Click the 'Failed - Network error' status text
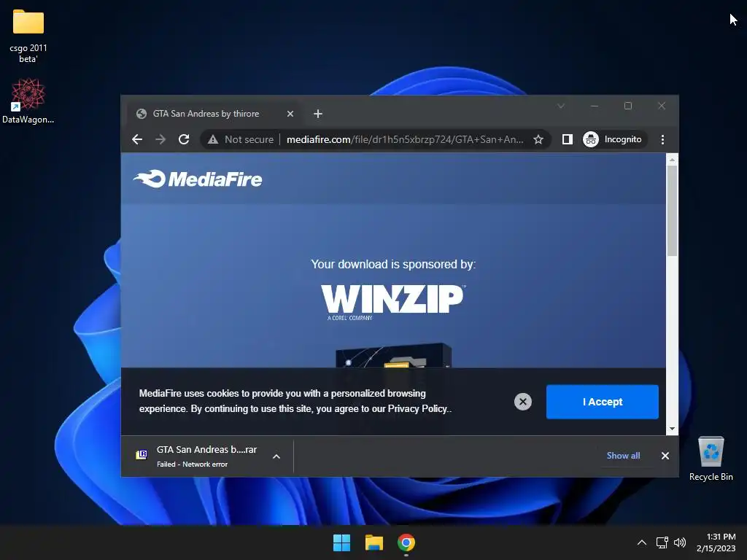This screenshot has width=747, height=560. 192,464
